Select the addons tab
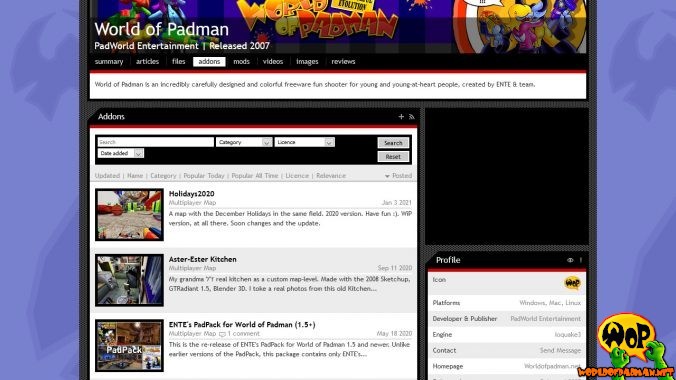676x380 pixels. [x=209, y=62]
